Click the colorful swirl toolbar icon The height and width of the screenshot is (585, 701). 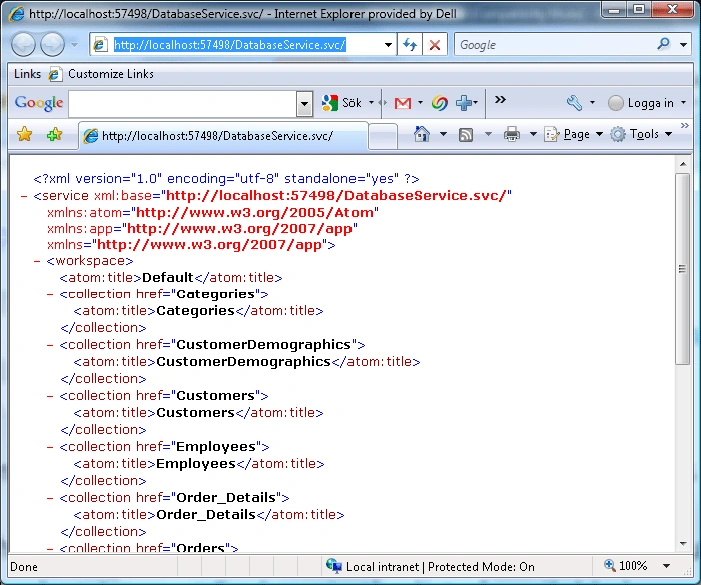439,103
